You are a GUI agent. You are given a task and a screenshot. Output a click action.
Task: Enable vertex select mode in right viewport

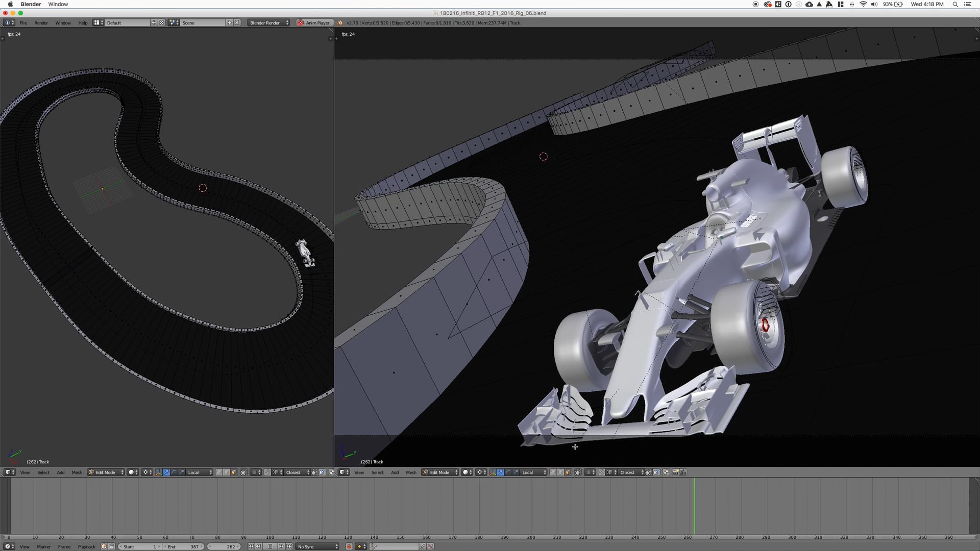[x=553, y=472]
